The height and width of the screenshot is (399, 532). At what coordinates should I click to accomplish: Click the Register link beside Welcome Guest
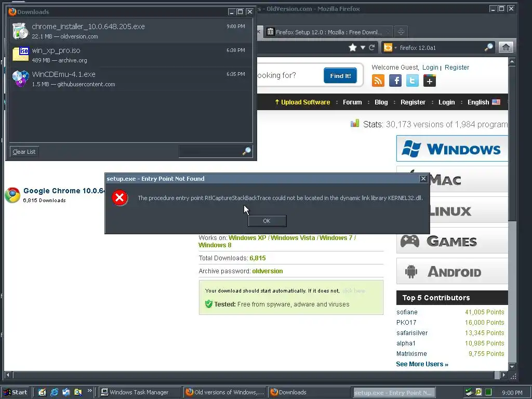tap(457, 68)
